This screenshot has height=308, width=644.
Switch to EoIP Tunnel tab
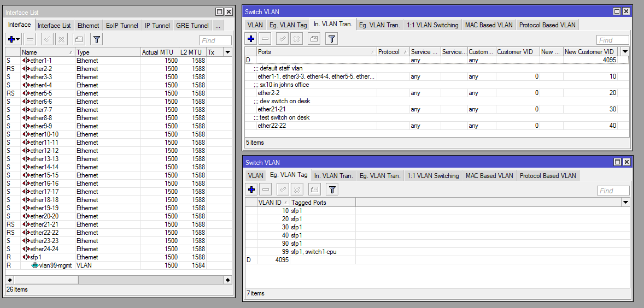point(122,26)
